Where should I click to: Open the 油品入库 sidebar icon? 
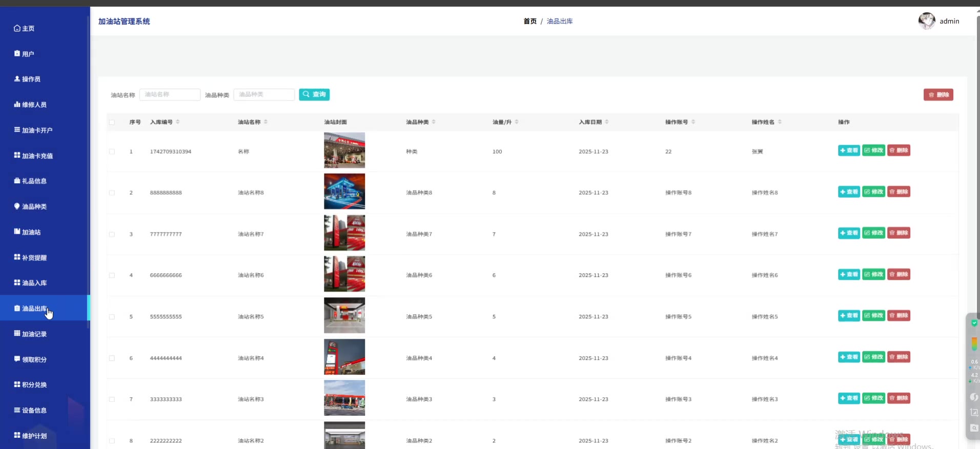pyautogui.click(x=17, y=282)
